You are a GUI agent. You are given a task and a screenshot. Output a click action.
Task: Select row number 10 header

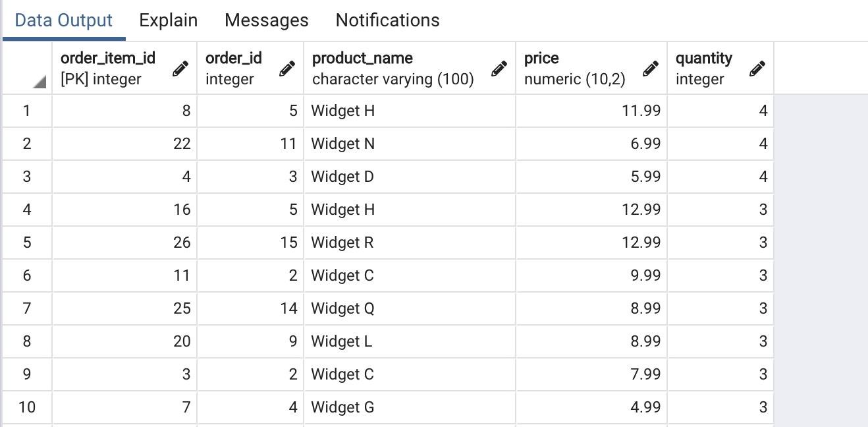pyautogui.click(x=27, y=407)
